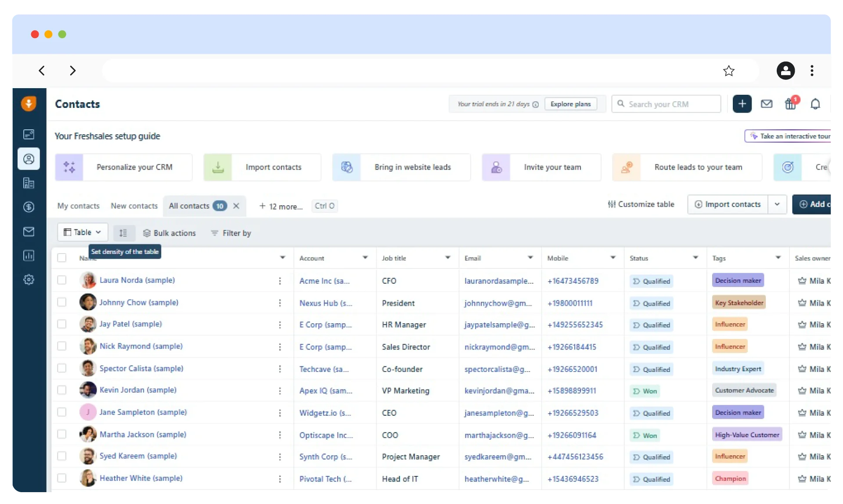Expand the Import contacts dropdown chevron
Screen dimensions: 843x504
click(777, 204)
